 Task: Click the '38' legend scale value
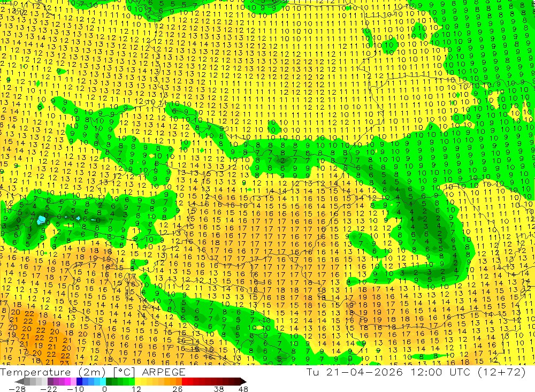point(218,389)
